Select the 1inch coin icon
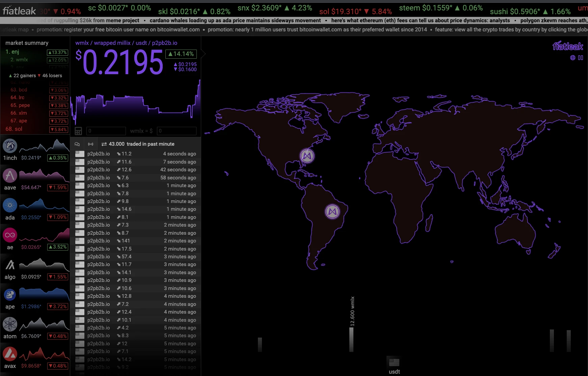The image size is (588, 376). tap(10, 146)
